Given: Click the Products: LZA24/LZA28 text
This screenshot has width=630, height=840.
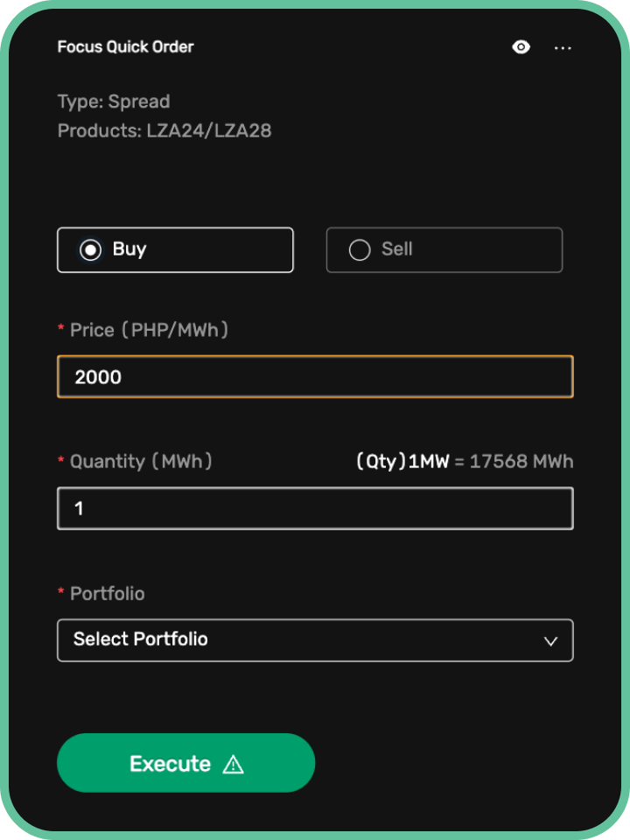Looking at the screenshot, I should [164, 130].
